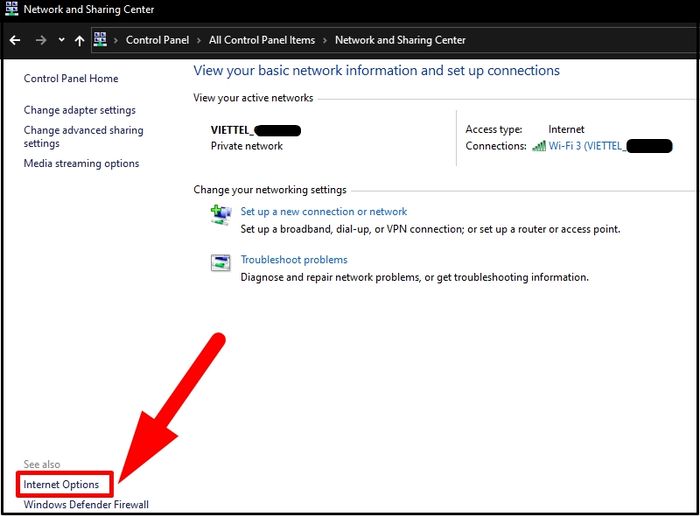Click the 'View your basic network information' heading
The image size is (700, 516).
pos(376,71)
